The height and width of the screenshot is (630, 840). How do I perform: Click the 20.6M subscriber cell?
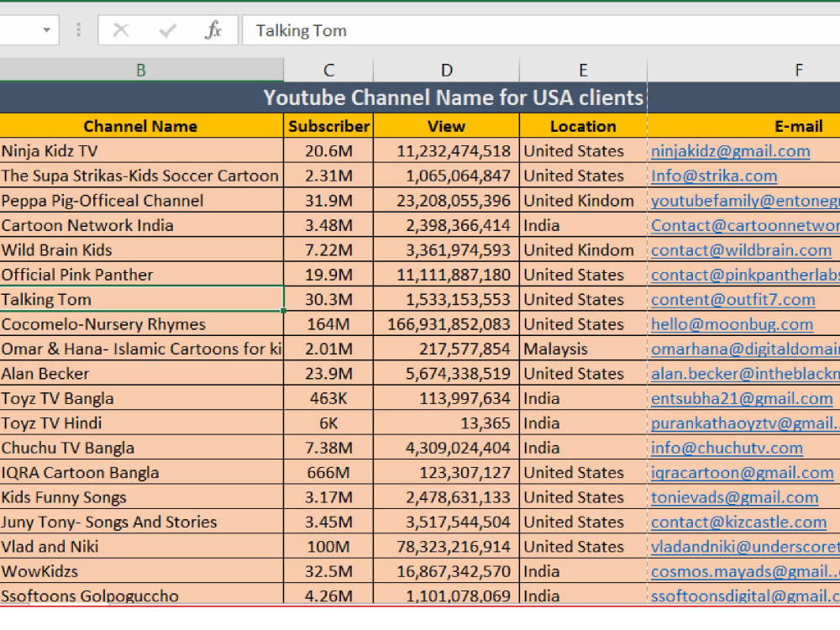coord(328,151)
